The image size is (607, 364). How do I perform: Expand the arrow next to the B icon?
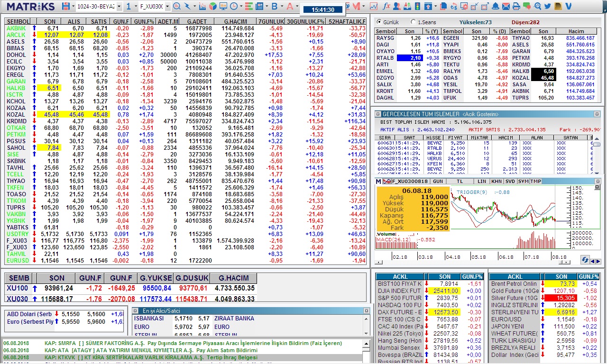(282, 6)
